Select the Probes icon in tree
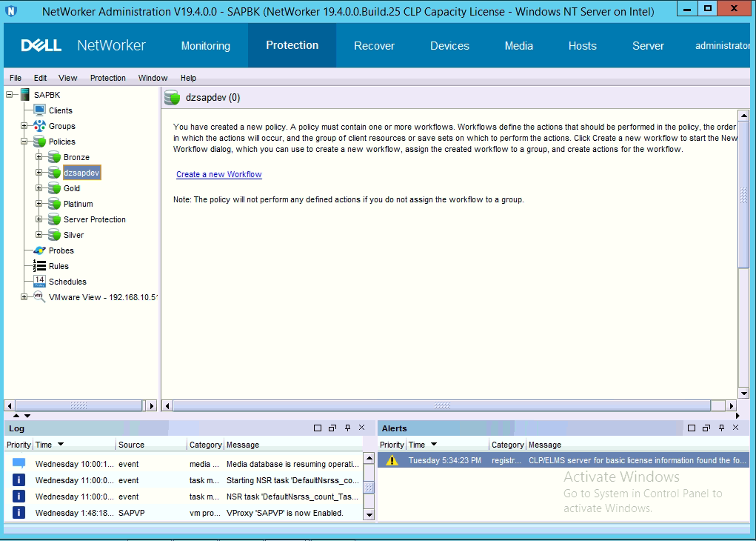Image resolution: width=756 pixels, height=541 pixels. [40, 250]
